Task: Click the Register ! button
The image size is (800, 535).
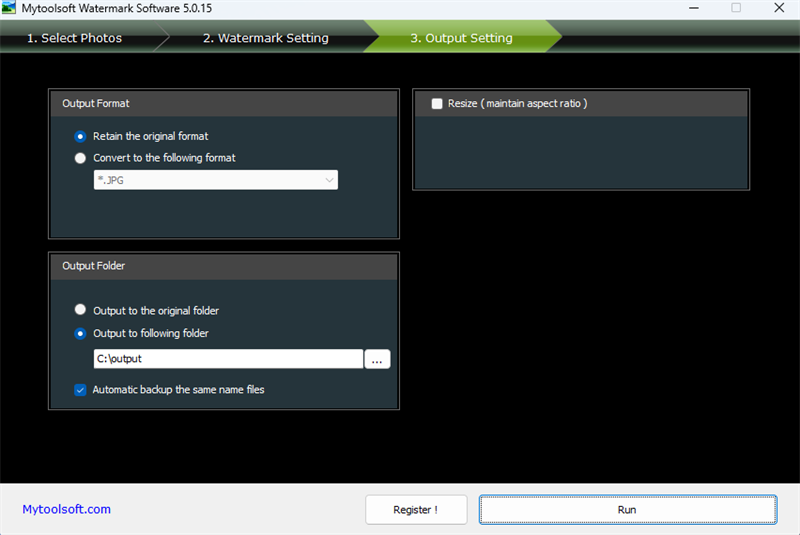Action: tap(416, 509)
